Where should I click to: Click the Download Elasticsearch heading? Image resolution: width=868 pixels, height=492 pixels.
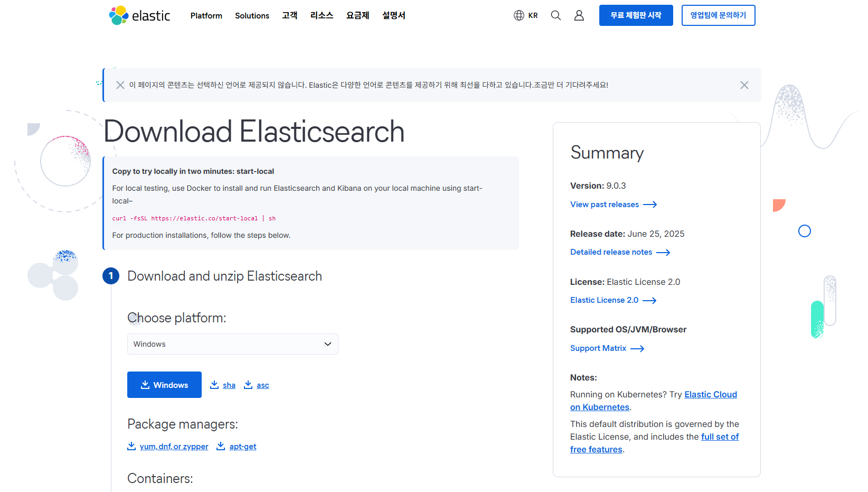click(254, 132)
